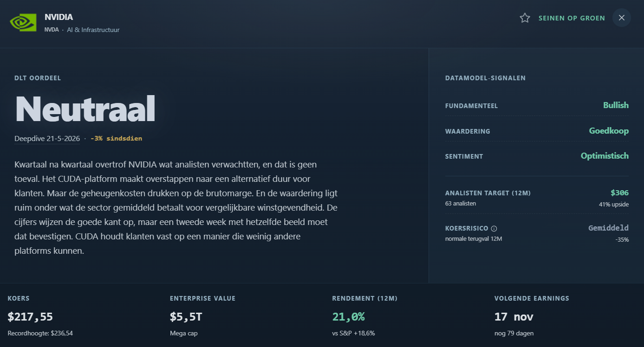Image resolution: width=644 pixels, height=347 pixels.
Task: Click the 'Mega cap' text
Action: [x=183, y=333]
